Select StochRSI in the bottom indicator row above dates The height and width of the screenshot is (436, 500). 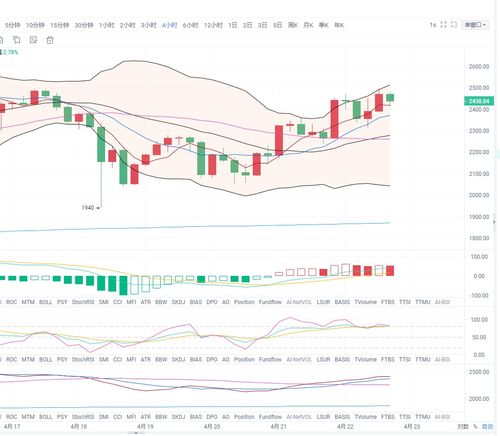click(x=83, y=417)
